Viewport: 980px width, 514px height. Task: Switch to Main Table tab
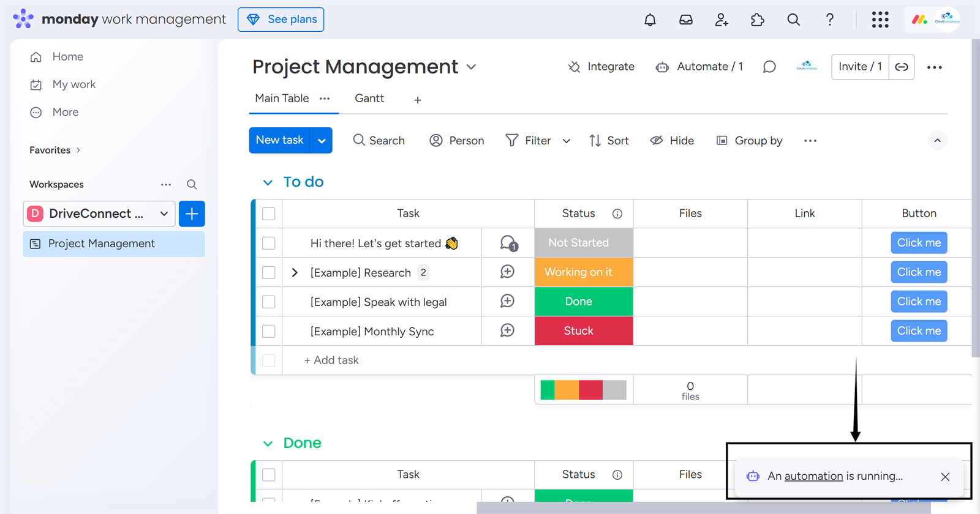(282, 99)
